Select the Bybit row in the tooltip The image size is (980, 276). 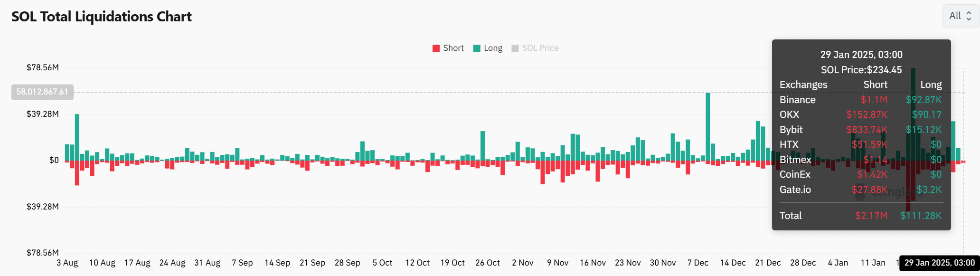point(860,130)
